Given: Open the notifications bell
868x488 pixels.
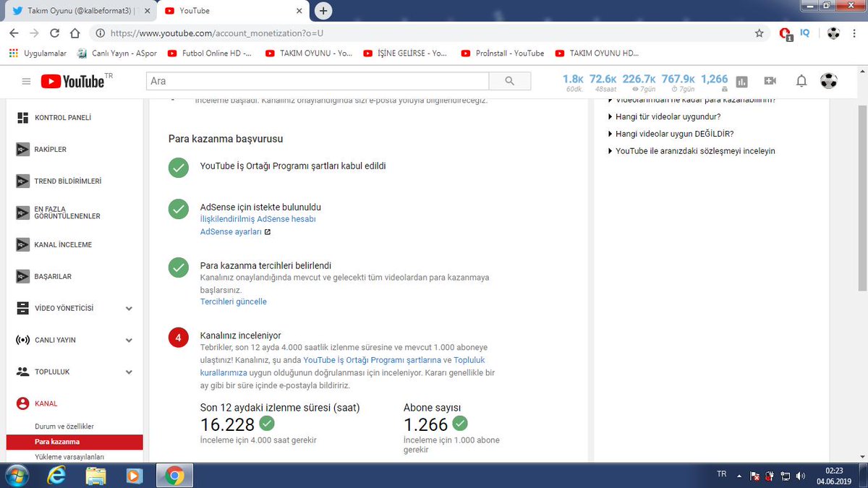Looking at the screenshot, I should (x=801, y=81).
